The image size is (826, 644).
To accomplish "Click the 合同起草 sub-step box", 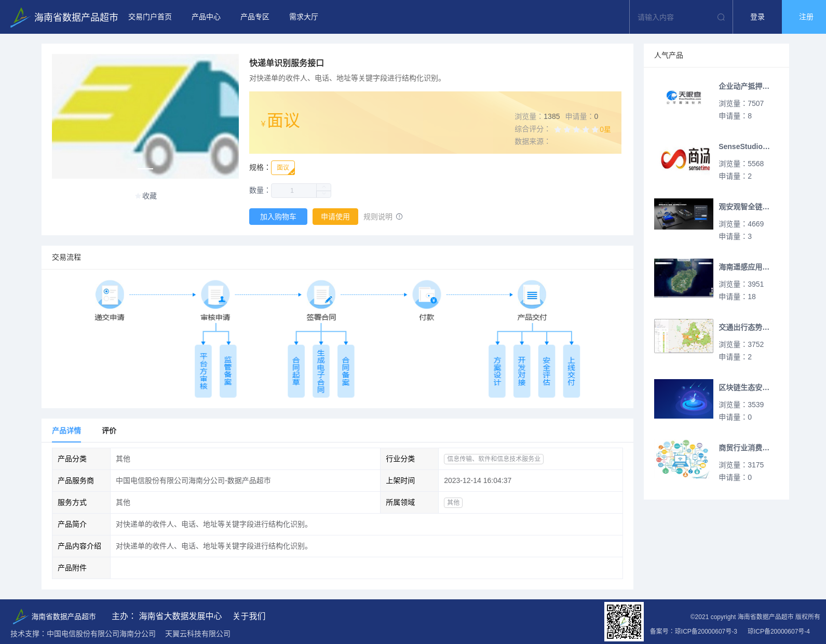I will point(296,371).
